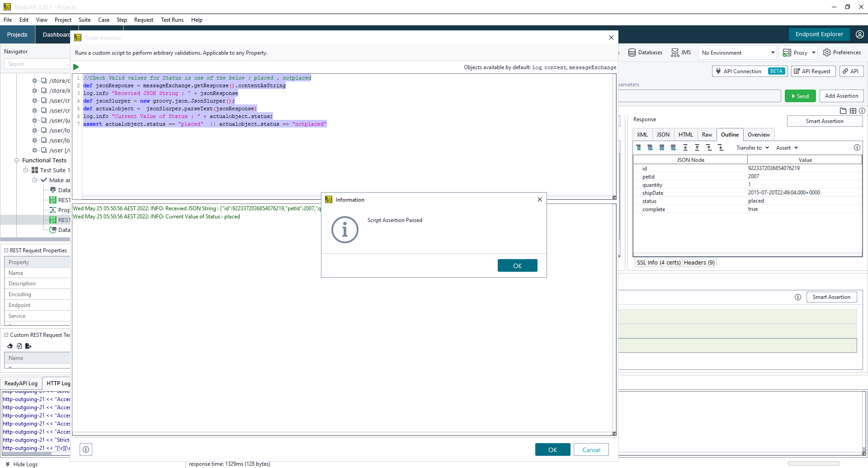
Task: Click the fourth outline lines icon in Response toolbar
Action: 673,147
